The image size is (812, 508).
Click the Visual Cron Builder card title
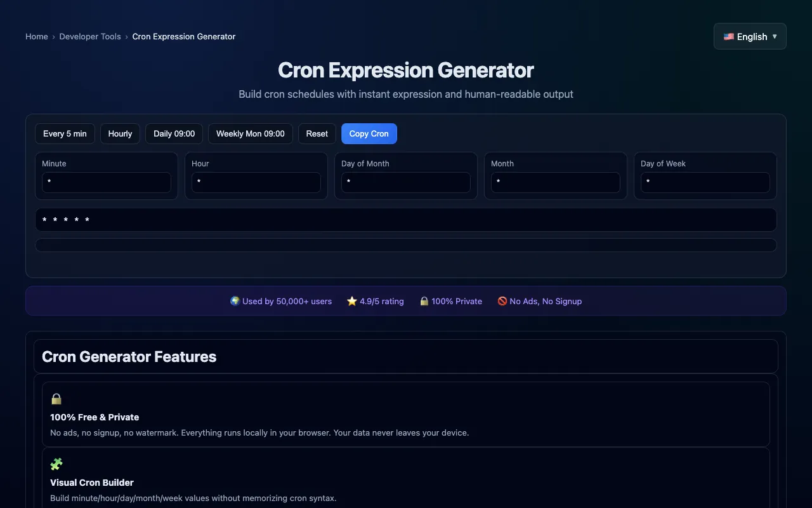click(92, 483)
